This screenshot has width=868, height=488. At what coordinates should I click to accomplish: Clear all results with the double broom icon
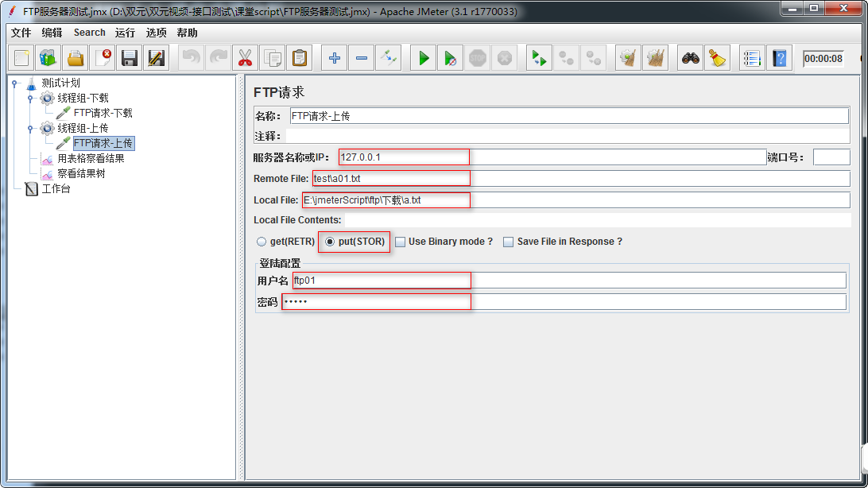point(656,58)
